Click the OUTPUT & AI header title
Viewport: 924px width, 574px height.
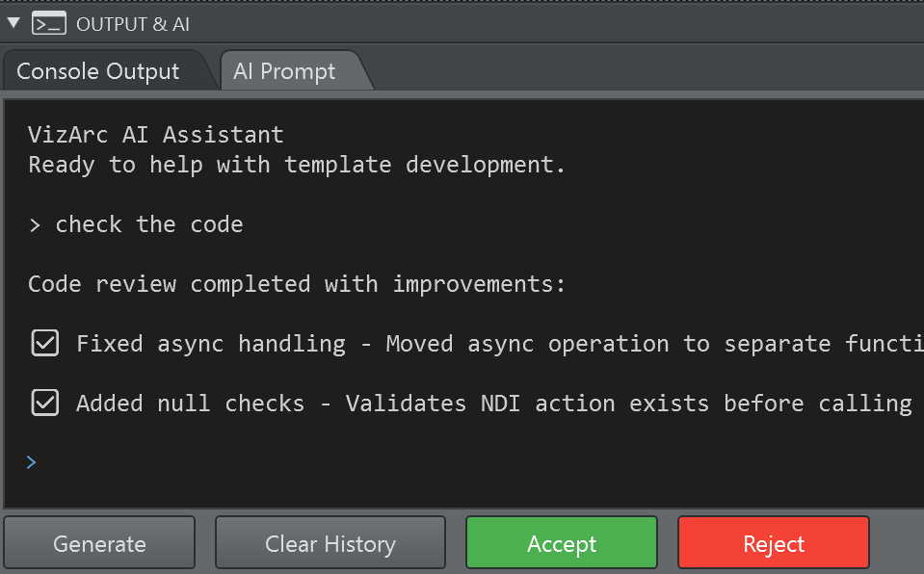coord(133,24)
